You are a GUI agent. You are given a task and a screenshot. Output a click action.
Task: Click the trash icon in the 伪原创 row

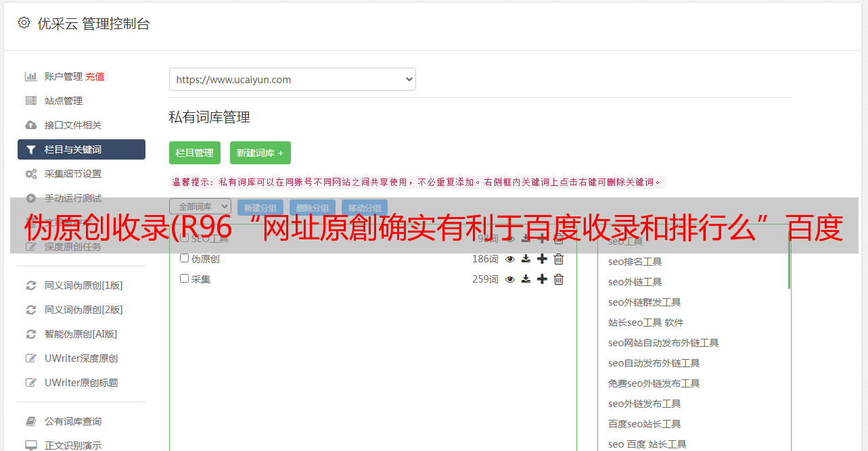tap(559, 259)
